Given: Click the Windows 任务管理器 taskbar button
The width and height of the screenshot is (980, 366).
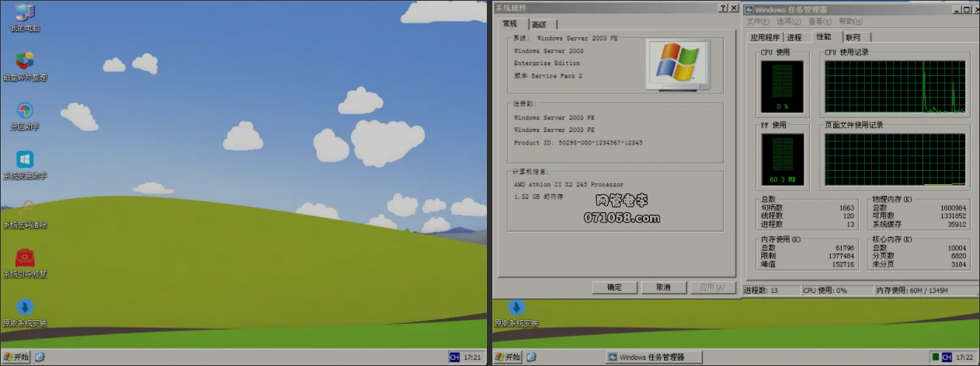Looking at the screenshot, I should coord(654,357).
